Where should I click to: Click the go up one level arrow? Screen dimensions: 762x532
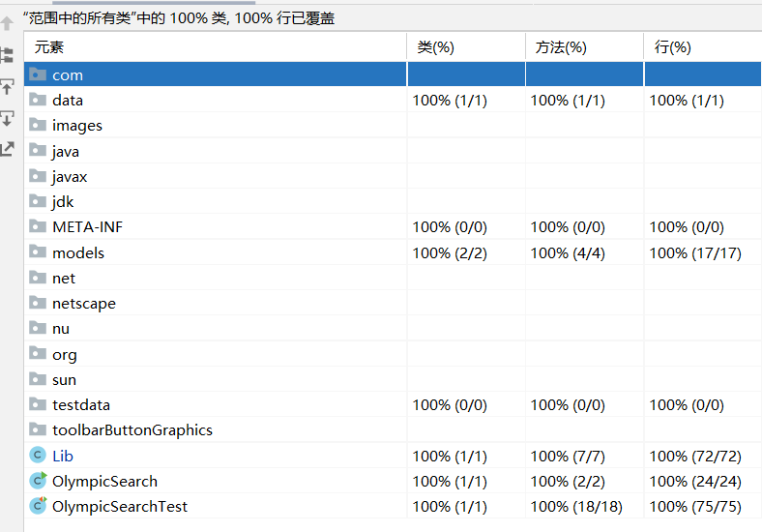7,24
